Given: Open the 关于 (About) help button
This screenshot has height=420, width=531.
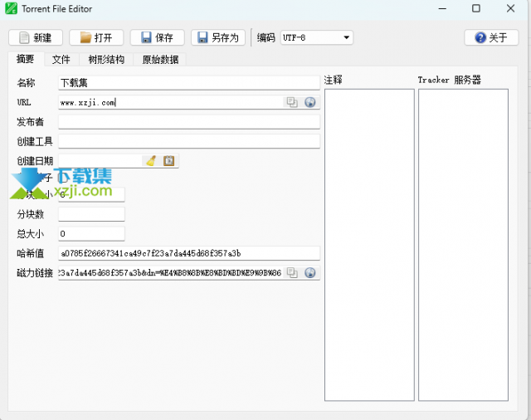Looking at the screenshot, I should (491, 37).
